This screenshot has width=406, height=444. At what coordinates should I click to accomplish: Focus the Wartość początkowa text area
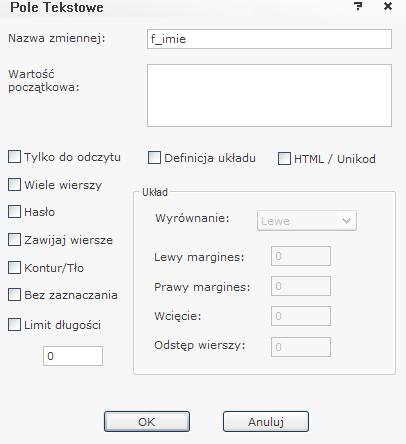[x=269, y=95]
